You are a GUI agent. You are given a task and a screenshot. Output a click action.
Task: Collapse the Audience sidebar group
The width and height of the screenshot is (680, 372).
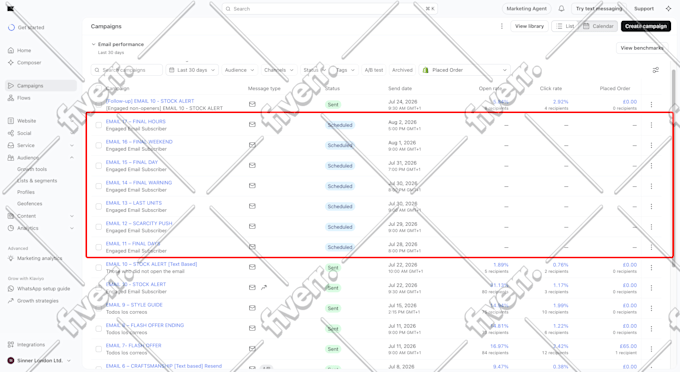[72, 158]
